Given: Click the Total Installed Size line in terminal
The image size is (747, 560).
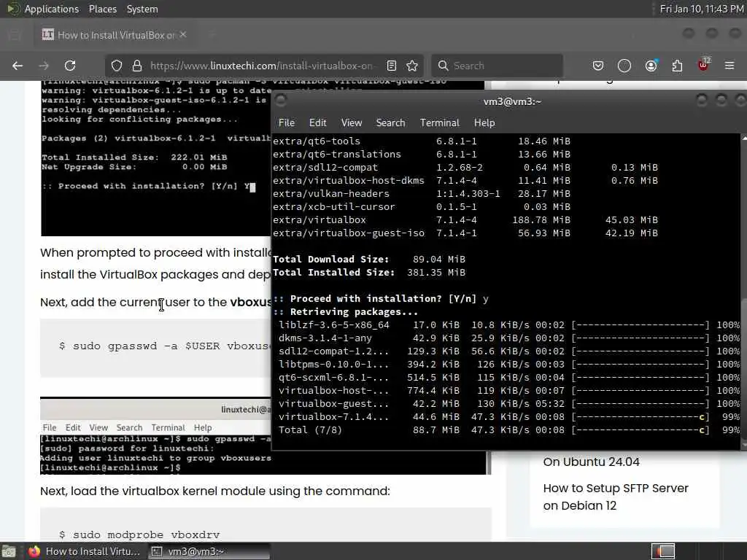Looking at the screenshot, I should pos(368,273).
